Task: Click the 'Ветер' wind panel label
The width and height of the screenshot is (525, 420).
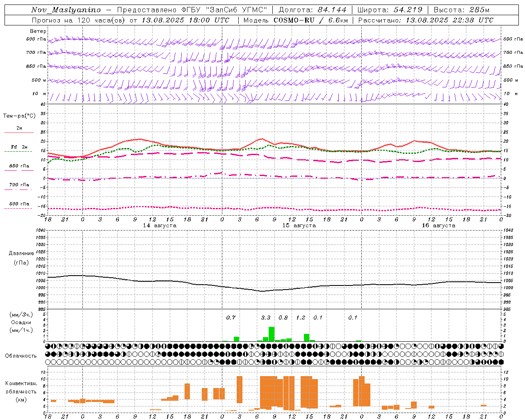Action: tap(38, 31)
